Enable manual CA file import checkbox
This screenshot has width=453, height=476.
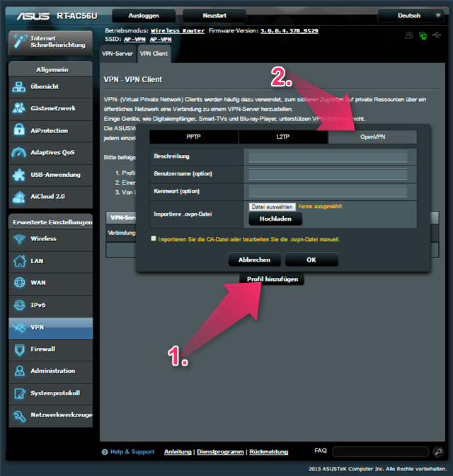pyautogui.click(x=154, y=238)
